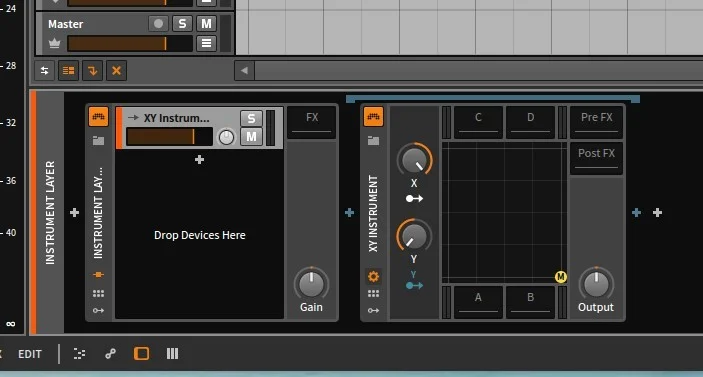Image resolution: width=703 pixels, height=377 pixels.
Task: Click XY Instrument bottom modulator routing icon
Action: (373, 310)
